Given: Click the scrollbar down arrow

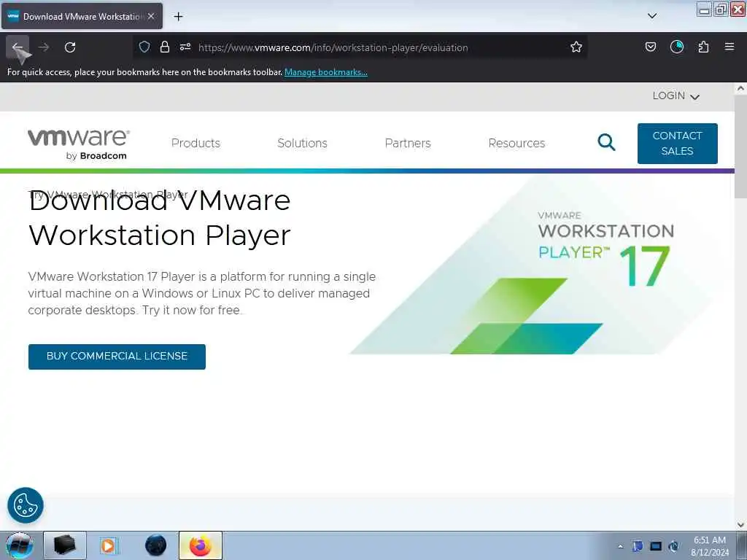Looking at the screenshot, I should [740, 525].
